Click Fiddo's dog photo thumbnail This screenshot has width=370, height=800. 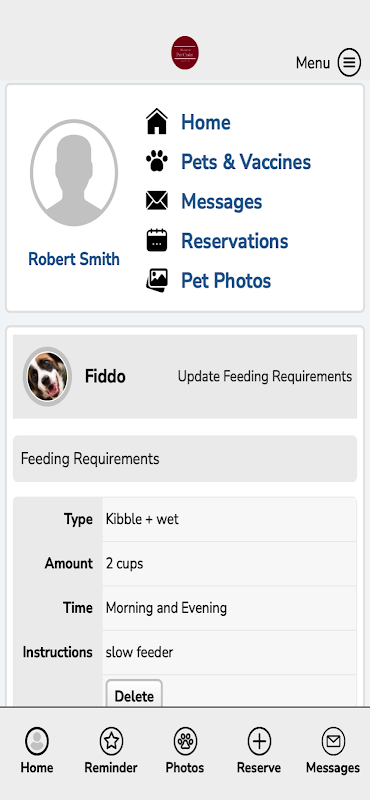[x=47, y=377]
